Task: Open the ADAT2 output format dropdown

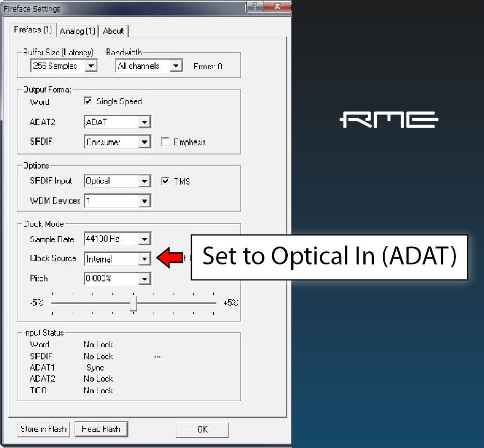Action: [x=144, y=122]
